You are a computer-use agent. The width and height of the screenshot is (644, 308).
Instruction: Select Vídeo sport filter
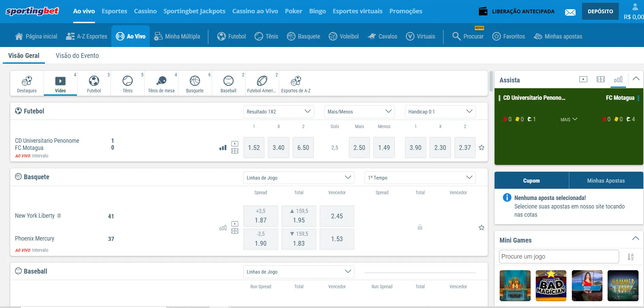click(x=60, y=84)
